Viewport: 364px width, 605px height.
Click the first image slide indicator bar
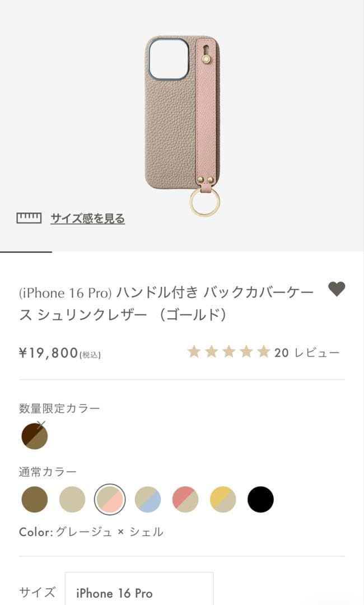click(26, 252)
